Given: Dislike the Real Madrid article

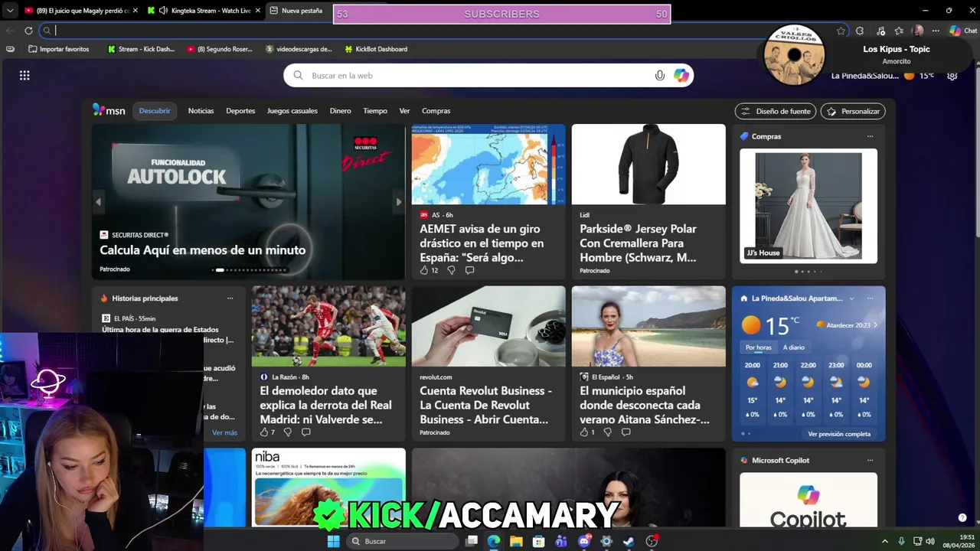Looking at the screenshot, I should 287,432.
